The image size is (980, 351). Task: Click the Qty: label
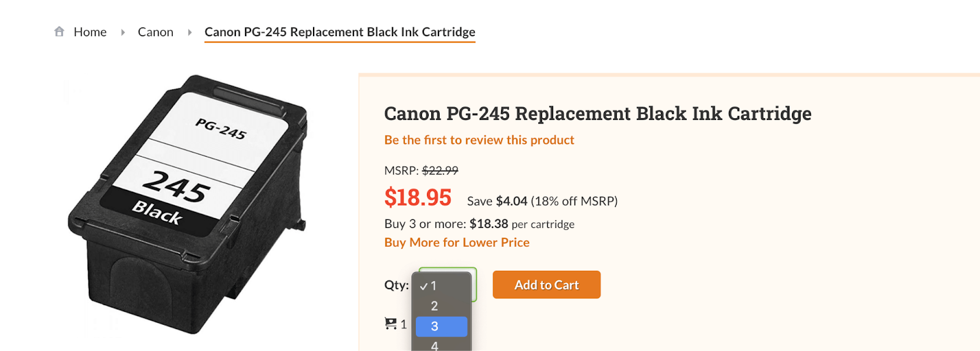pyautogui.click(x=396, y=285)
